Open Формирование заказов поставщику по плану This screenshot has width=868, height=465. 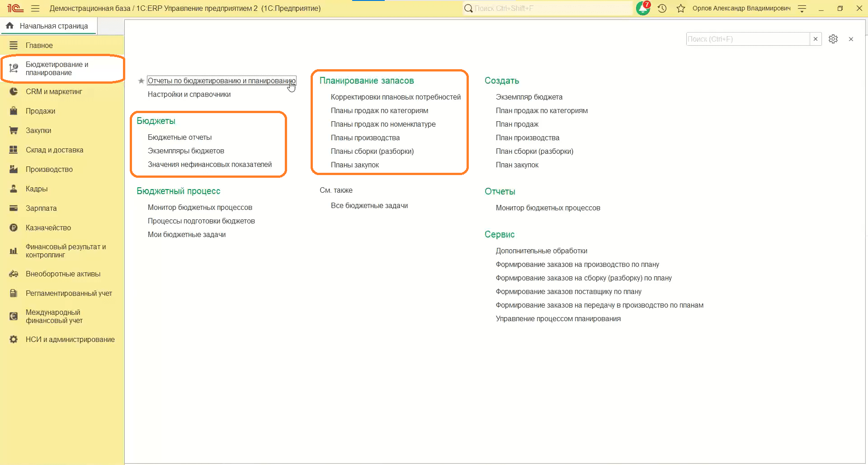568,291
